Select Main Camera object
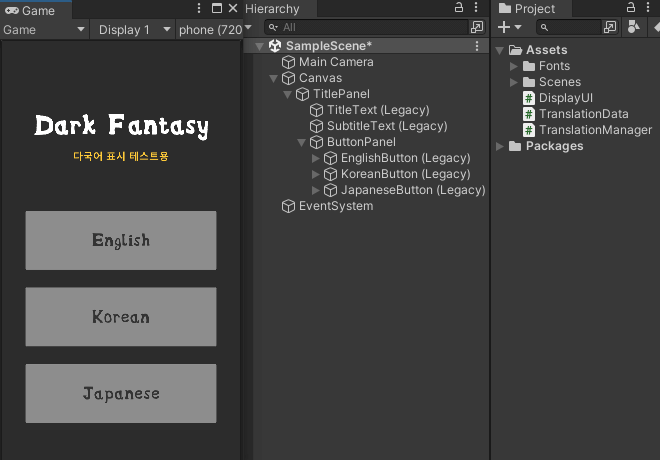660x460 pixels. (336, 62)
